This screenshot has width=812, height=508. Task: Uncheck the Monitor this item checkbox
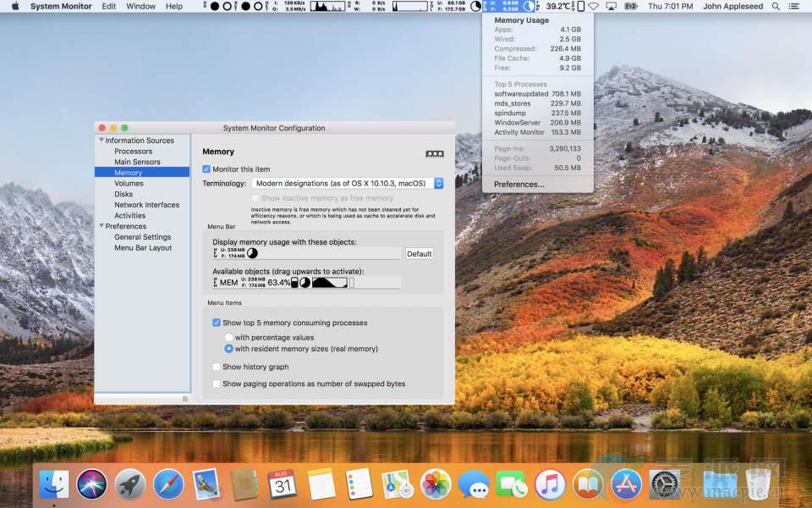(206, 169)
